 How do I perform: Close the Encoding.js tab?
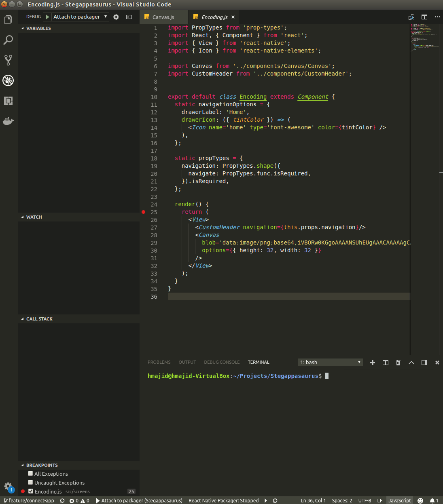(233, 17)
